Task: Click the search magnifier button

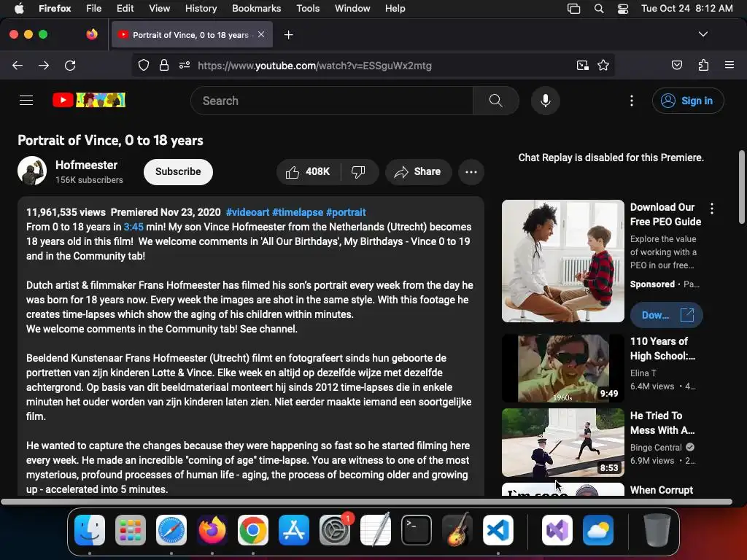Action: tap(495, 101)
